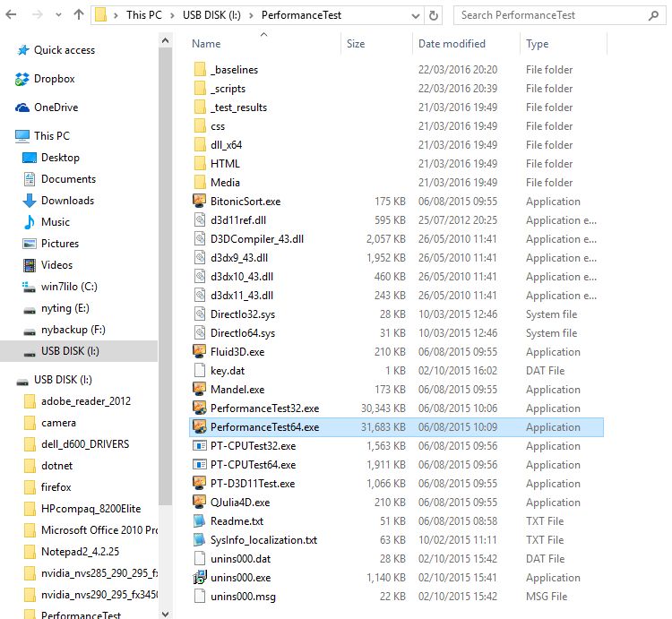Select USB DISK (I:) breadcrumb segment
Image resolution: width=672 pixels, height=619 pixels.
[211, 15]
